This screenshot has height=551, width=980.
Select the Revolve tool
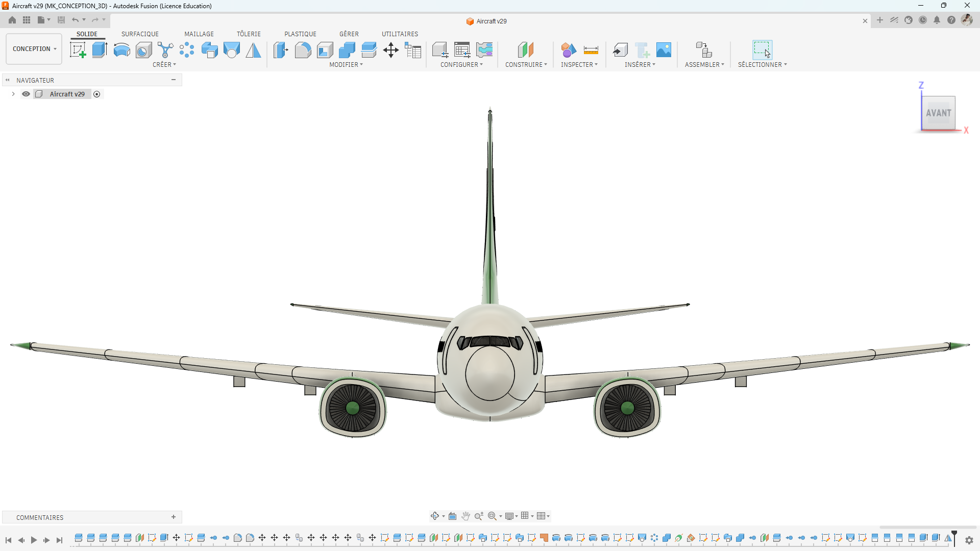click(121, 50)
